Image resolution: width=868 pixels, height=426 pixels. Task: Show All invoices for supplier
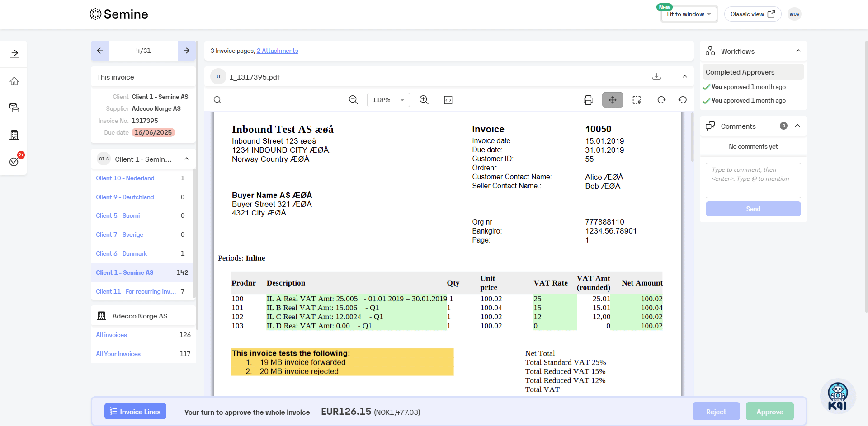tap(111, 335)
